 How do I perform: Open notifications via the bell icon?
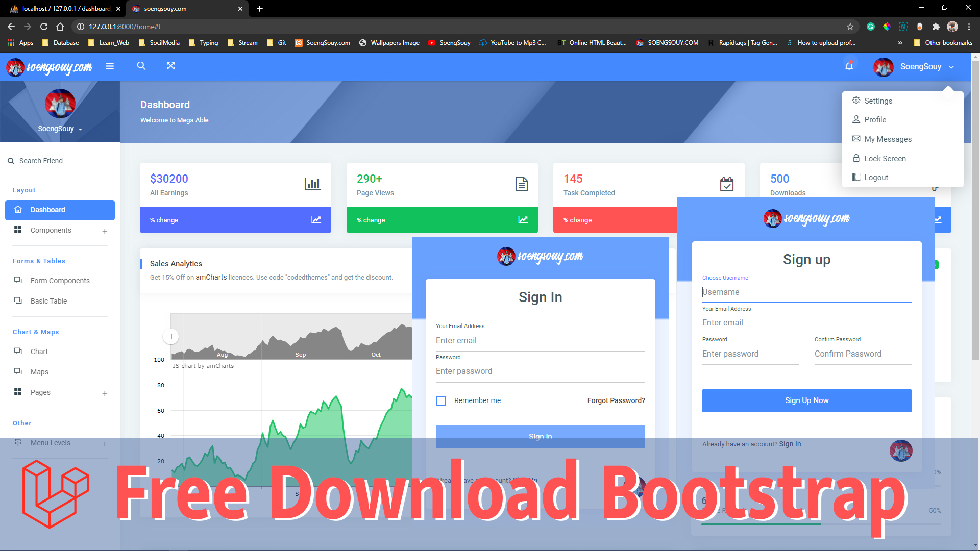pyautogui.click(x=849, y=66)
